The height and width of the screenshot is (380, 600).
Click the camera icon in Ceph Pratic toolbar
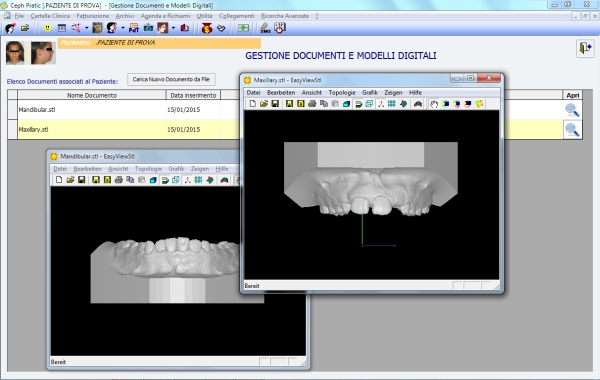click(x=148, y=28)
